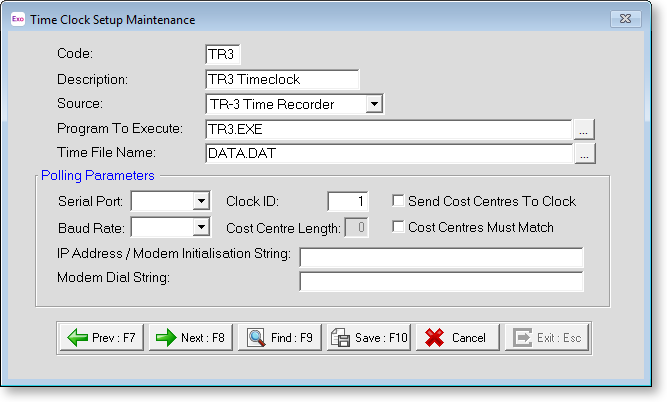Open the Baud Rate dropdown
The height and width of the screenshot is (402, 667).
[201, 228]
